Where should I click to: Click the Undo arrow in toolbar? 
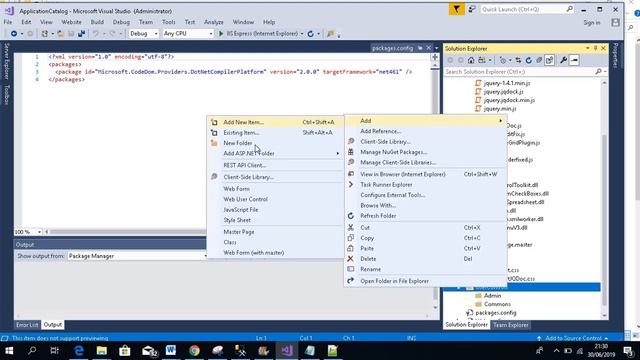(x=96, y=33)
